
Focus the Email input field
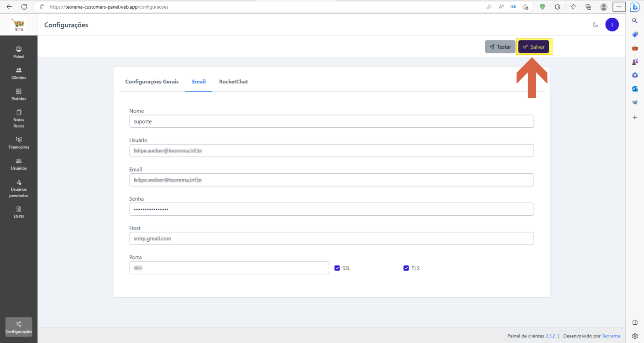[331, 180]
